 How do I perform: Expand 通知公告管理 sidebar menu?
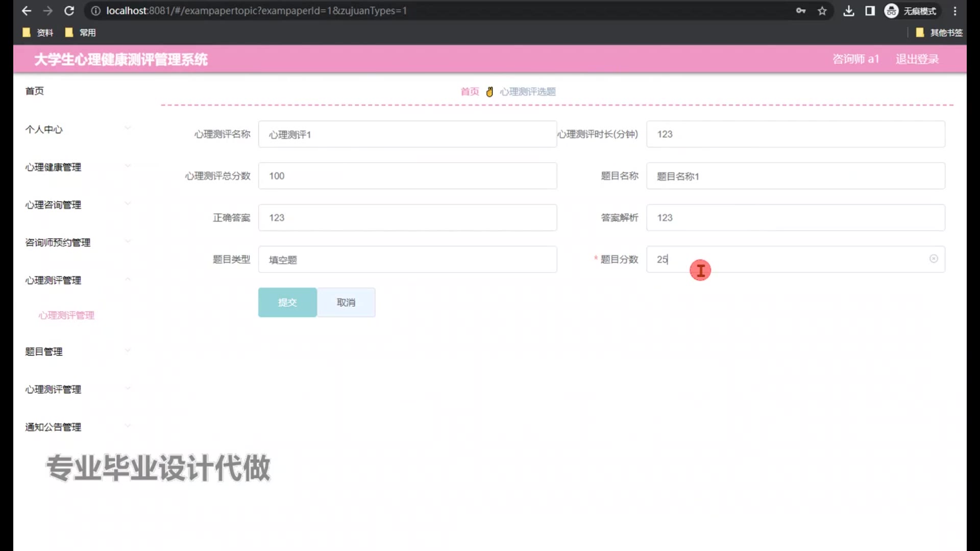pos(77,427)
